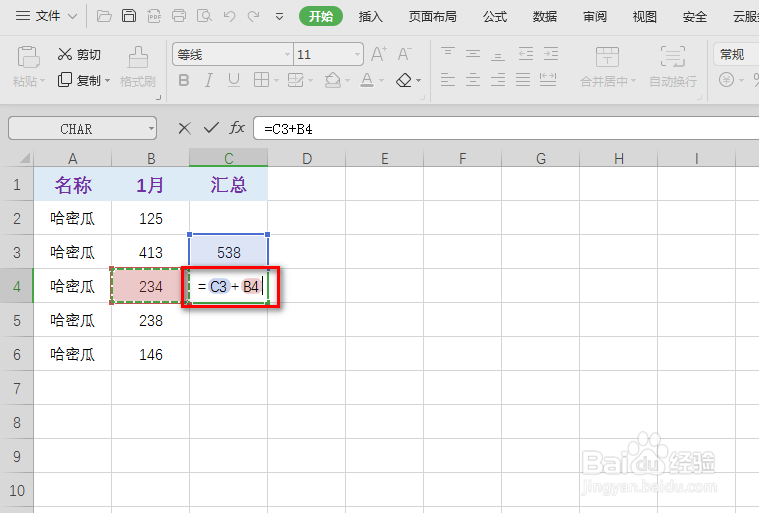Click the clear eraser icon
759x513 pixels.
(x=404, y=80)
